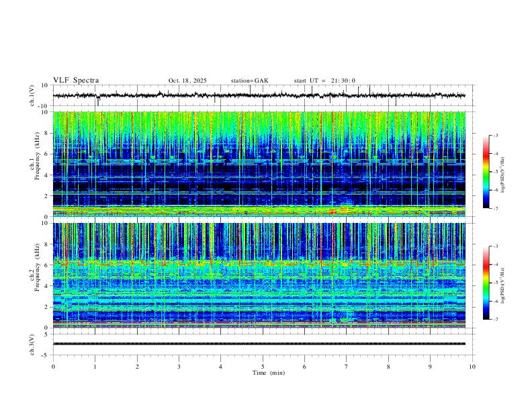Click the "VLF Spectra" title text
532x411 pixels.
click(x=76, y=81)
